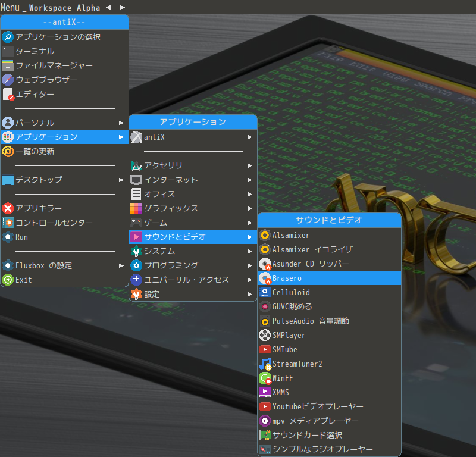Screen dimensions: 476x457
Task: Expand the グラフィックス submenu arrow
Action: click(249, 208)
